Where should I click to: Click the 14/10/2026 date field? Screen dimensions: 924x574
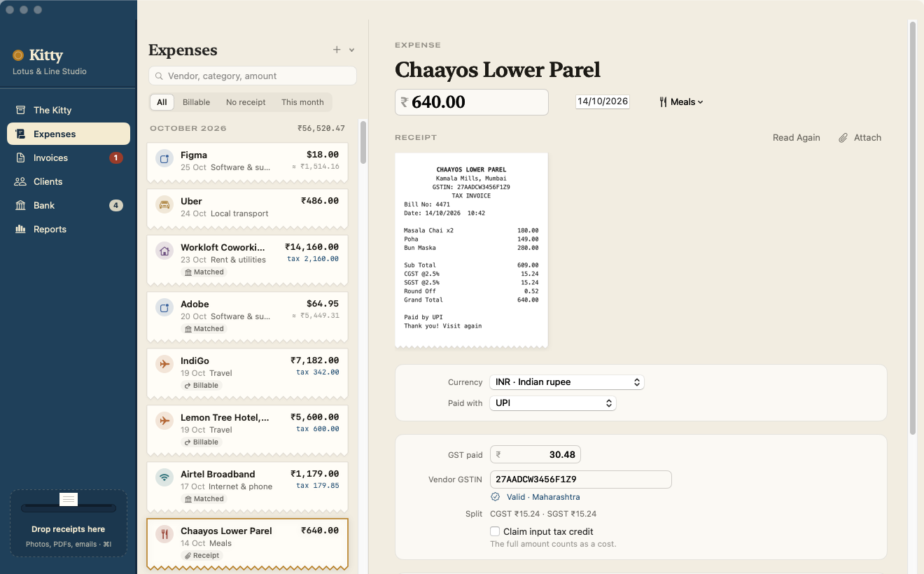pos(603,101)
